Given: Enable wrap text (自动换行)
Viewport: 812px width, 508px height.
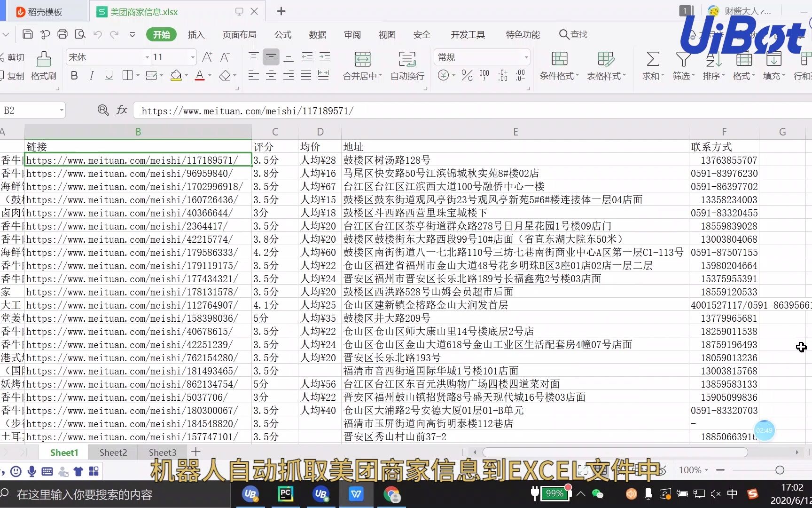Looking at the screenshot, I should tap(407, 66).
